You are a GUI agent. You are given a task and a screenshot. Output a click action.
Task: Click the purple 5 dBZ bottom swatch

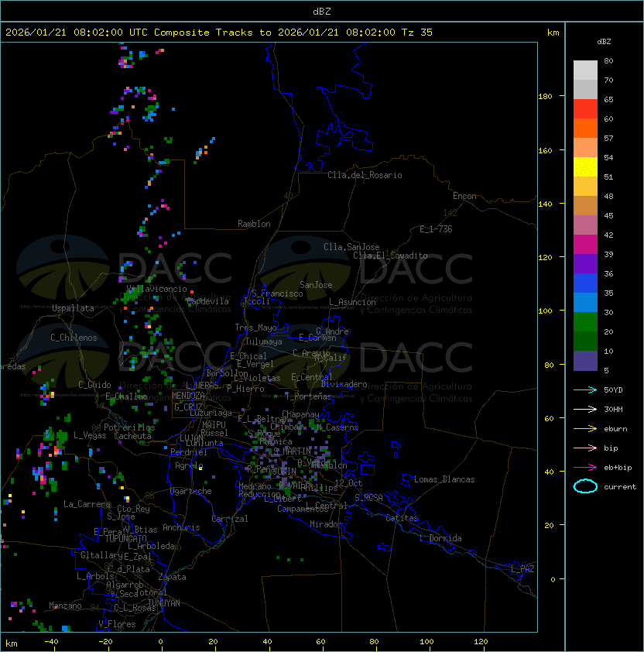coord(585,361)
